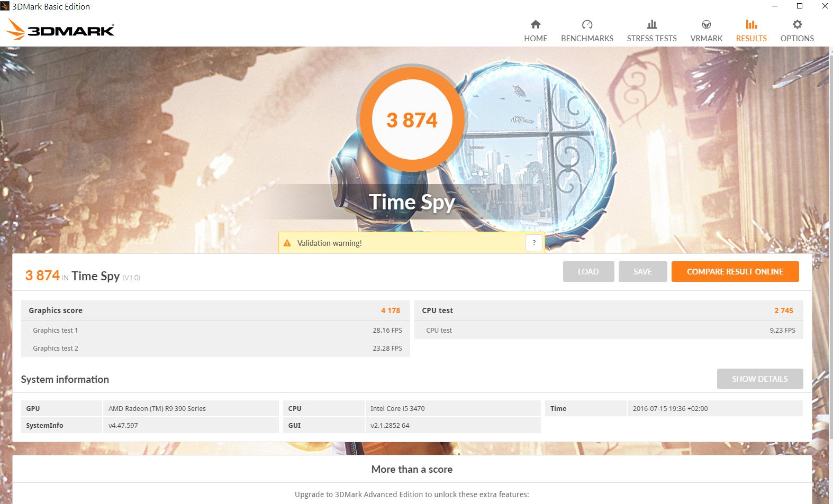Click the 3 874 score circle
This screenshot has width=833, height=504.
412,120
